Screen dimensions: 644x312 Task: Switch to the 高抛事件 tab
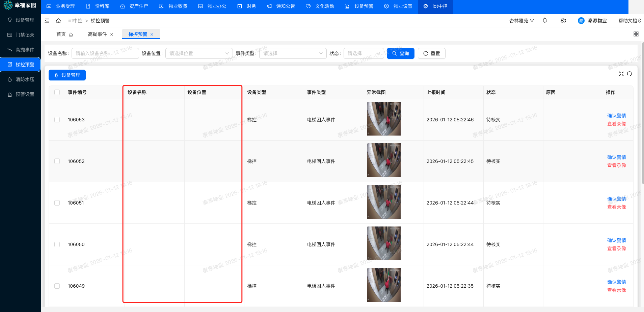pos(97,34)
